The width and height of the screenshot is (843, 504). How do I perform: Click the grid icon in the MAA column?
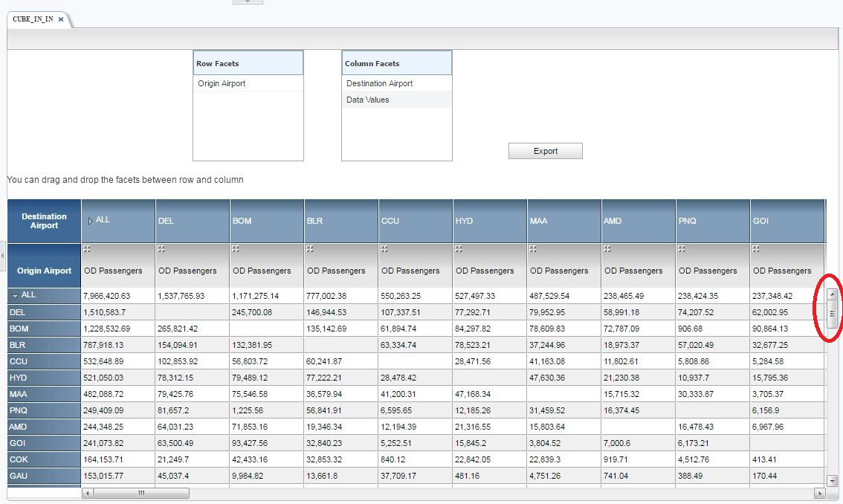pos(533,249)
